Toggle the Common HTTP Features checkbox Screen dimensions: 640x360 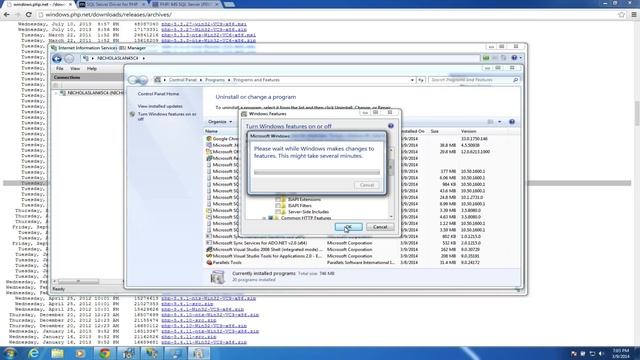pos(271,218)
